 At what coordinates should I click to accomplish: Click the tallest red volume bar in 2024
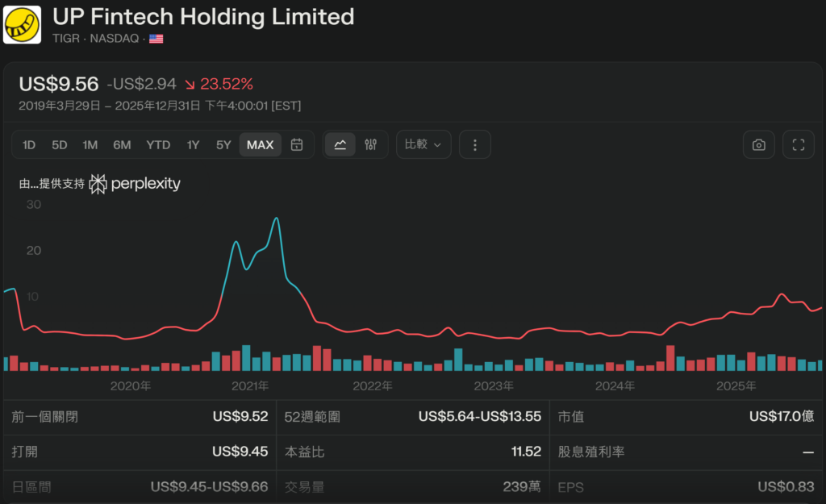coord(670,359)
